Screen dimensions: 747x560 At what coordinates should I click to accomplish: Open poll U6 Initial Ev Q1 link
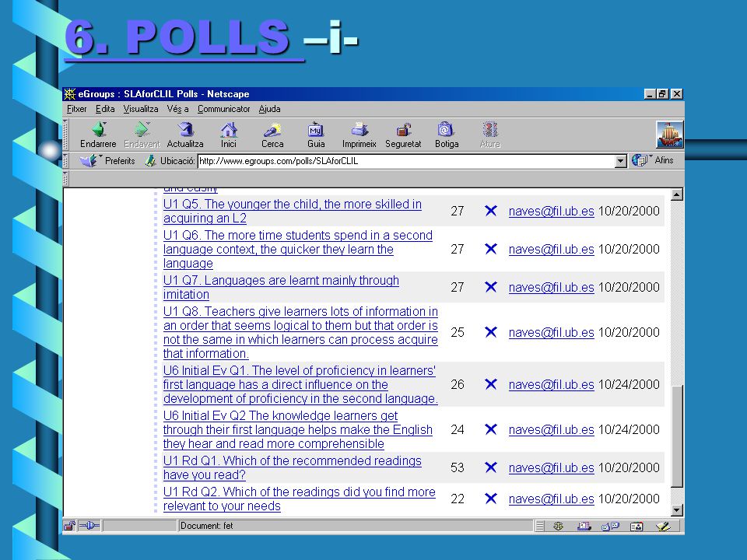pyautogui.click(x=300, y=384)
